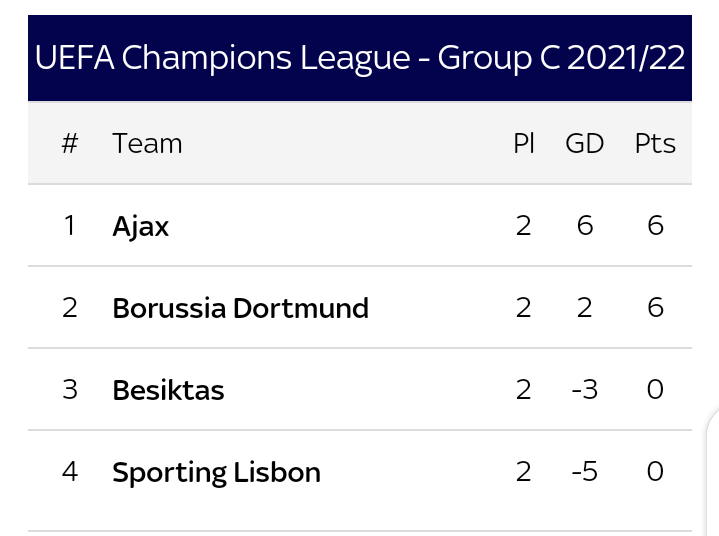The width and height of the screenshot is (719, 536).
Task: Click the # position column header
Action: pos(70,144)
